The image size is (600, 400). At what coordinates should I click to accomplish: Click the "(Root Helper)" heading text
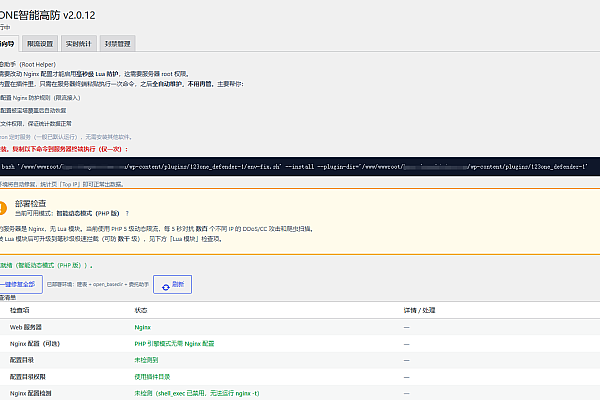[x=38, y=64]
